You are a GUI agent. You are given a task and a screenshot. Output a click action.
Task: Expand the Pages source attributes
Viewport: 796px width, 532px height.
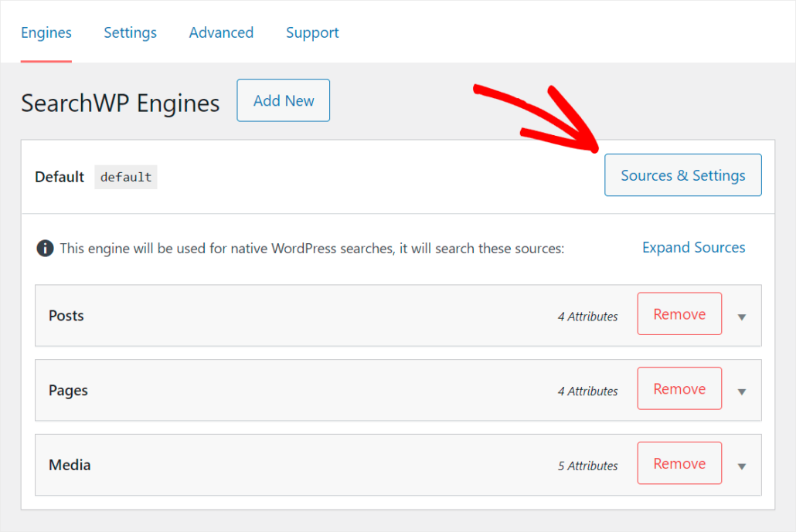[x=741, y=391]
